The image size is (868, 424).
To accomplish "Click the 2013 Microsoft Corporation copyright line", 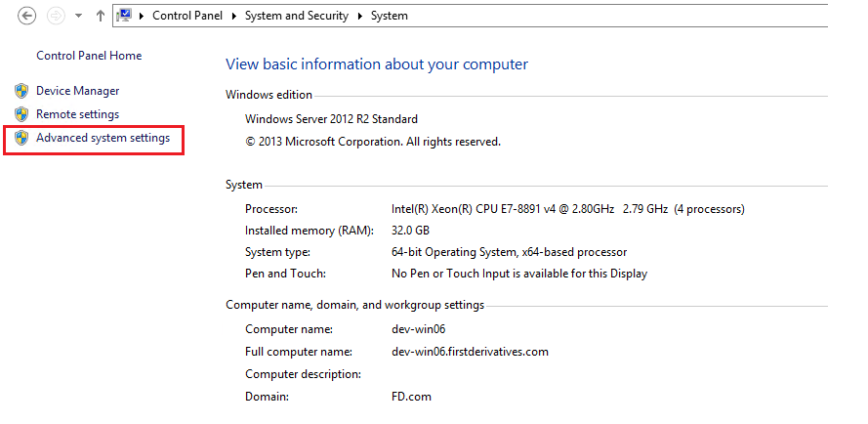I will point(373,142).
